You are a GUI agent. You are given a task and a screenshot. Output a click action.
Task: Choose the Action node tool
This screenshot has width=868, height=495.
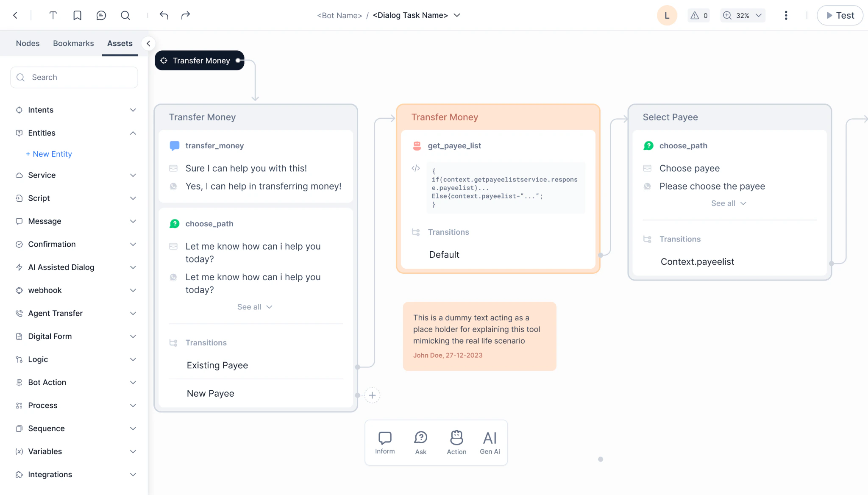point(456,442)
